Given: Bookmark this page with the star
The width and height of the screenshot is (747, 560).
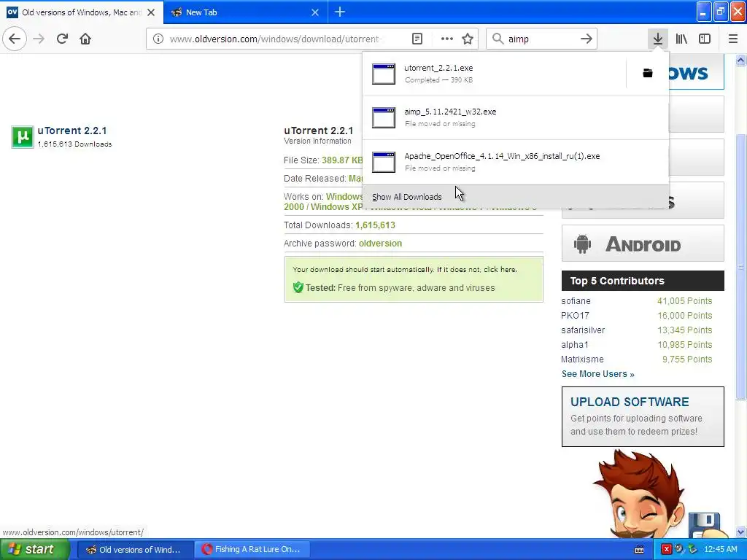Looking at the screenshot, I should pyautogui.click(x=468, y=39).
